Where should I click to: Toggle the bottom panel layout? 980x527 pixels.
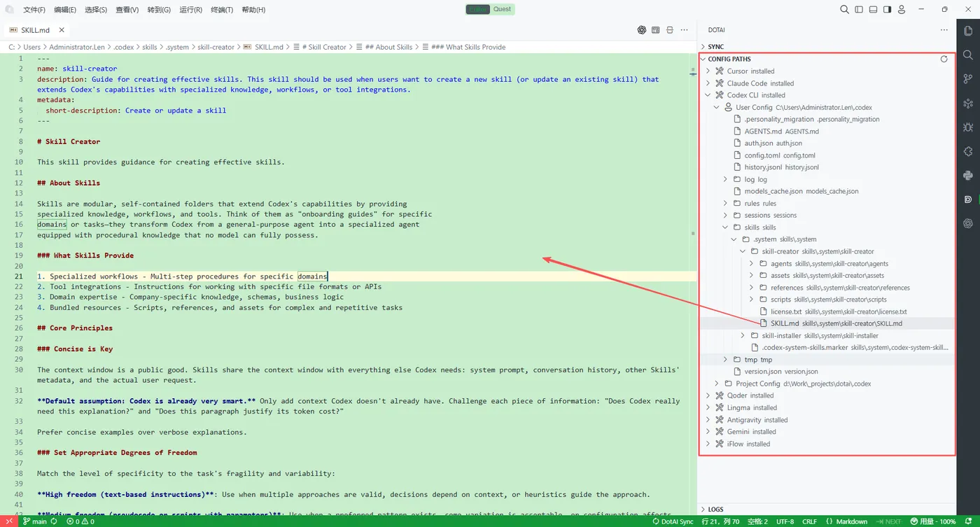(873, 9)
